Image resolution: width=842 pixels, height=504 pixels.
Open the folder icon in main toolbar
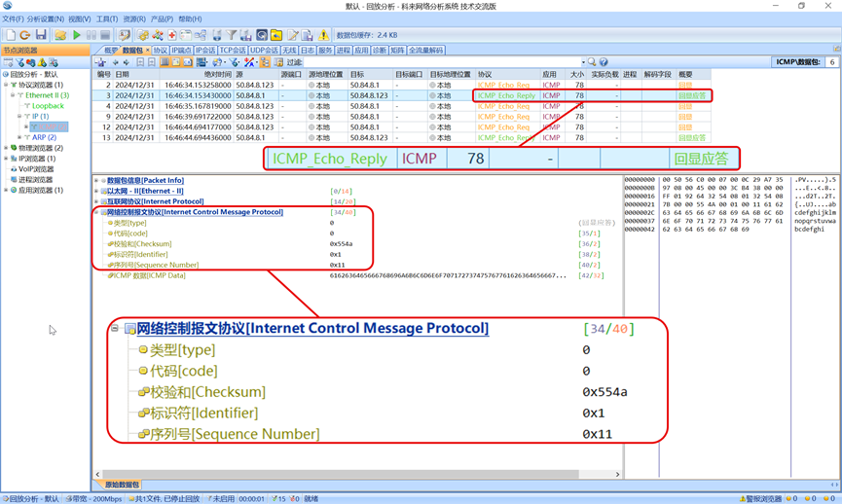[x=59, y=35]
